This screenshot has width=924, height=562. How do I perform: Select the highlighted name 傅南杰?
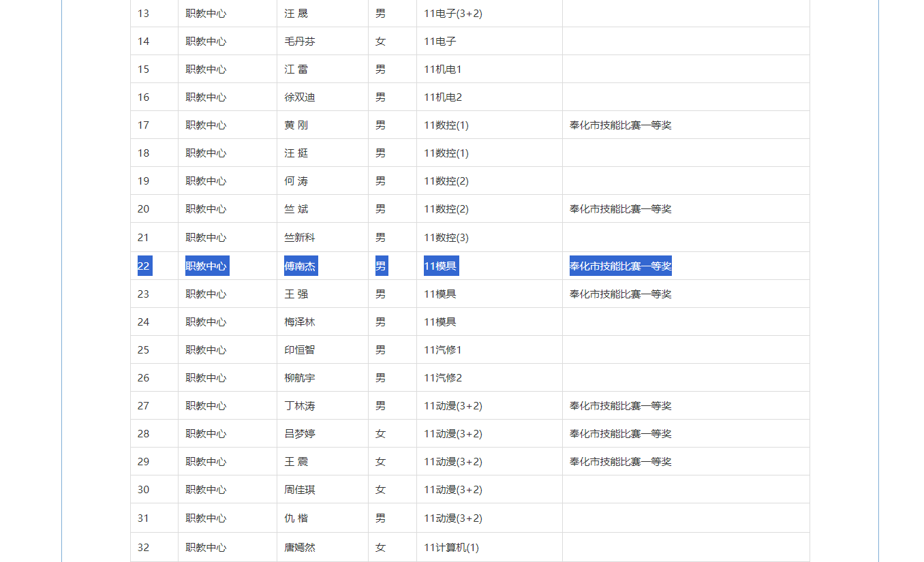point(301,266)
